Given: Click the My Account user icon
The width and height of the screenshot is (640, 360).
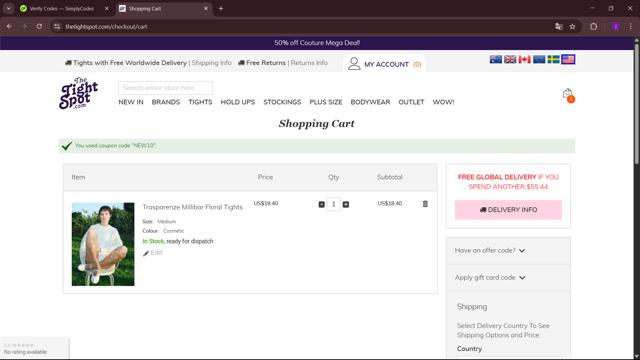Looking at the screenshot, I should pyautogui.click(x=354, y=64).
